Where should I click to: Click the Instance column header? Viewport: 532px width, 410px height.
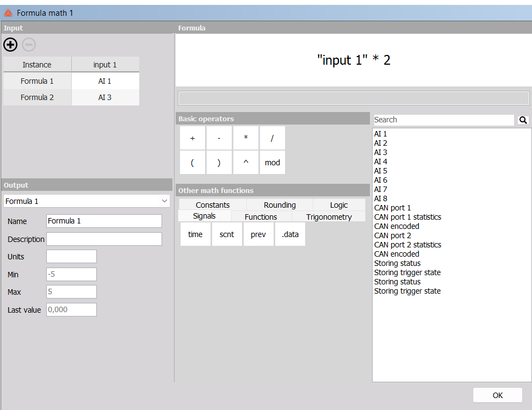coord(37,64)
